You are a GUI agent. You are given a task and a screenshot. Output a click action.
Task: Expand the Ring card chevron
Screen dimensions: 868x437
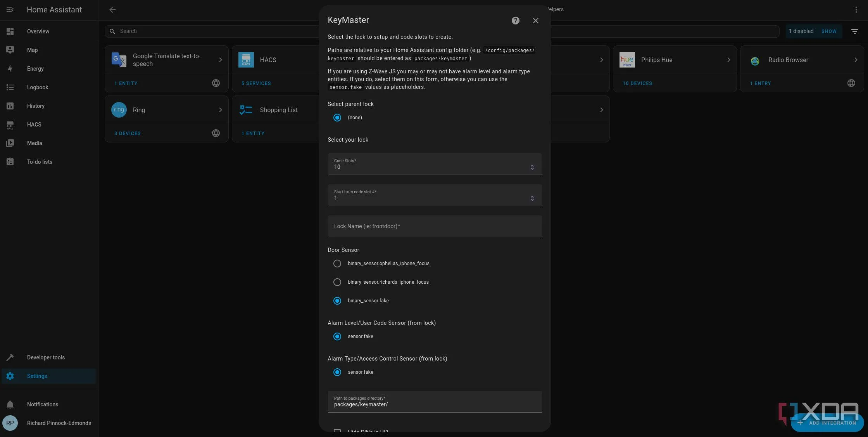pyautogui.click(x=220, y=110)
